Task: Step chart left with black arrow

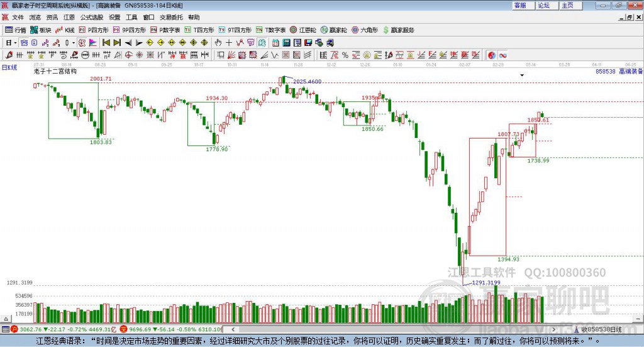Action: 128,43
